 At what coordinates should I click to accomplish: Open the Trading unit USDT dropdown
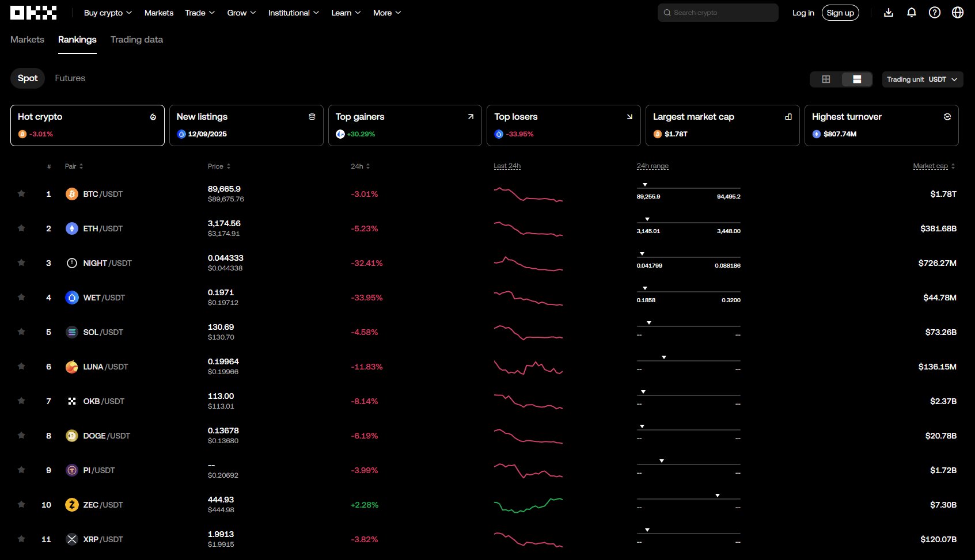[923, 79]
